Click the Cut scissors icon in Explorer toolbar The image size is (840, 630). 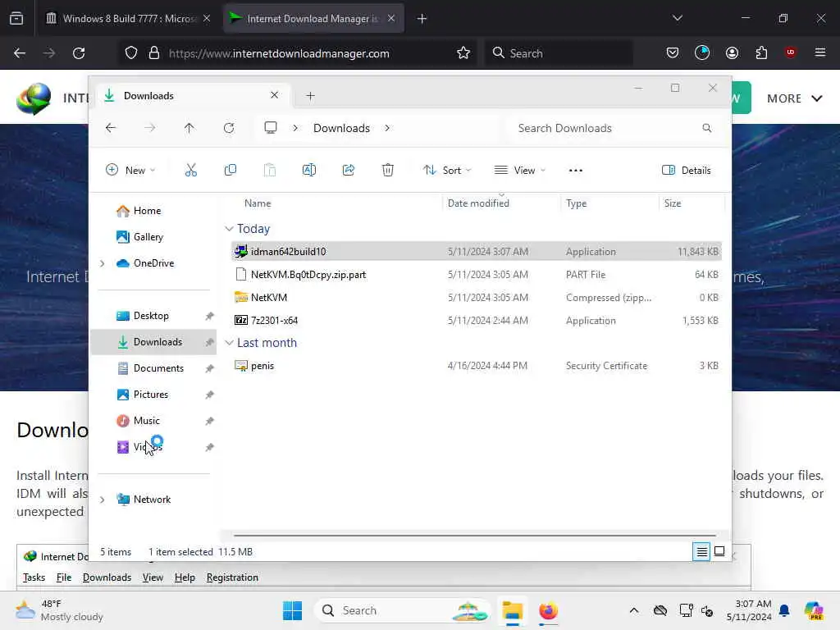pyautogui.click(x=190, y=171)
